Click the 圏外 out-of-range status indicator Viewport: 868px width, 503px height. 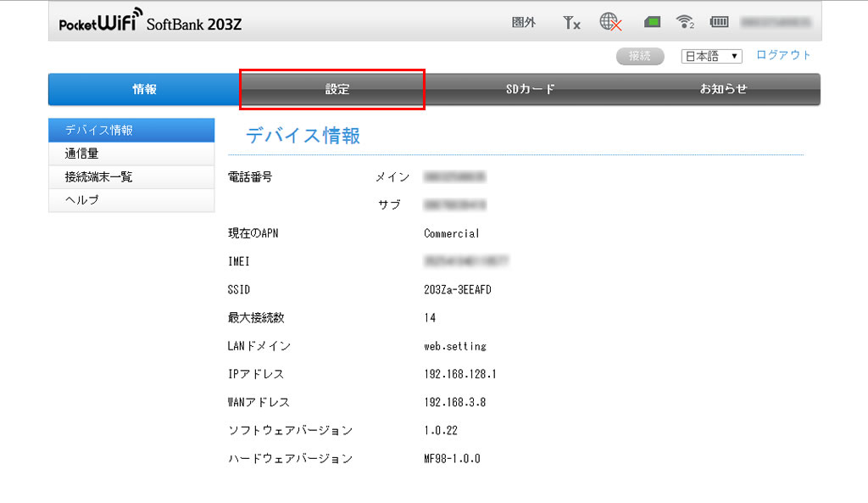[x=524, y=23]
